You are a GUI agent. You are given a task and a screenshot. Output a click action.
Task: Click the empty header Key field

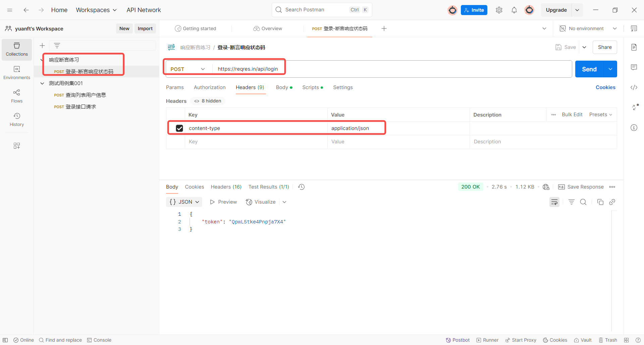coord(256,142)
